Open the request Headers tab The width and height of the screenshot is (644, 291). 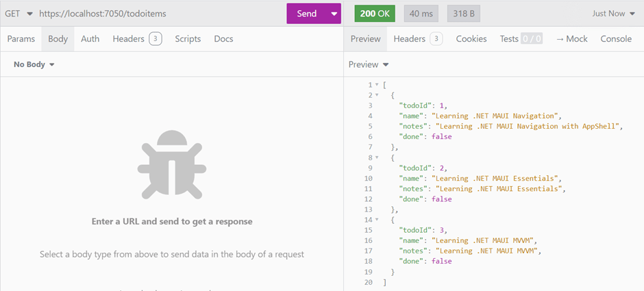[x=137, y=39]
